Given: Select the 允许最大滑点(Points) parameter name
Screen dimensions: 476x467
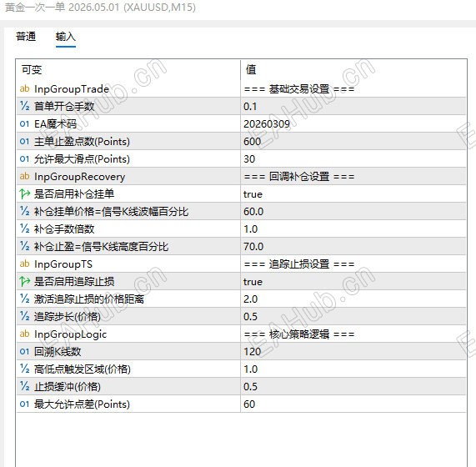Looking at the screenshot, I should coord(82,159).
